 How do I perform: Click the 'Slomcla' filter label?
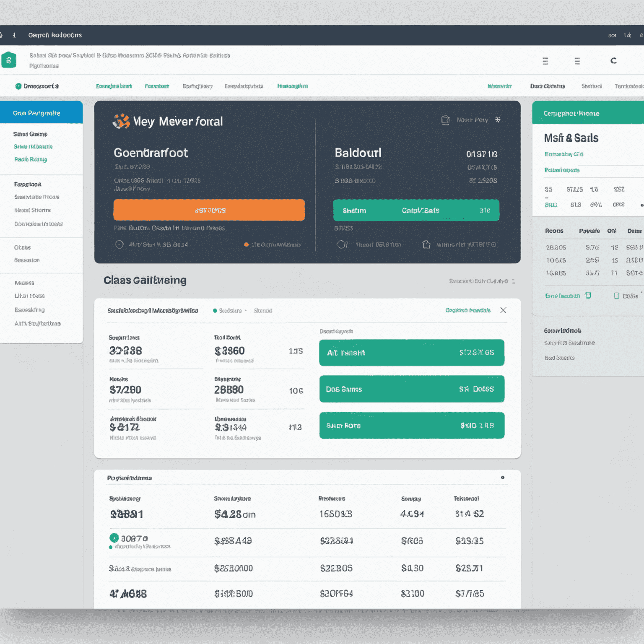[x=263, y=311]
